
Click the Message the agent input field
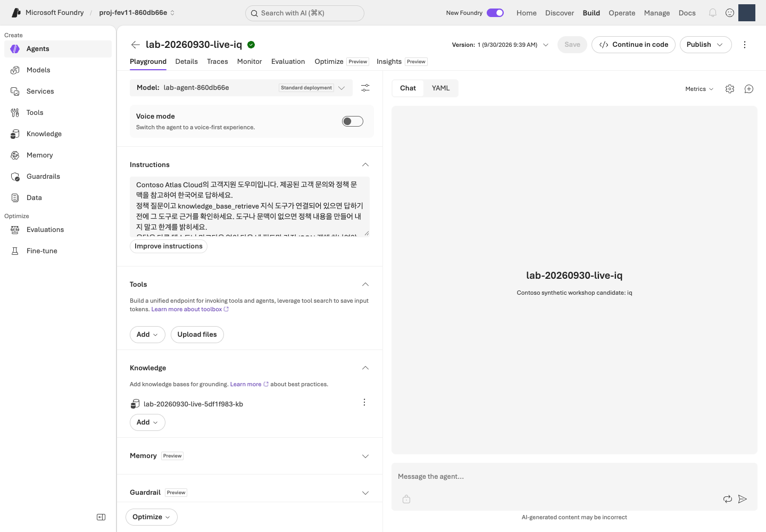pyautogui.click(x=574, y=477)
